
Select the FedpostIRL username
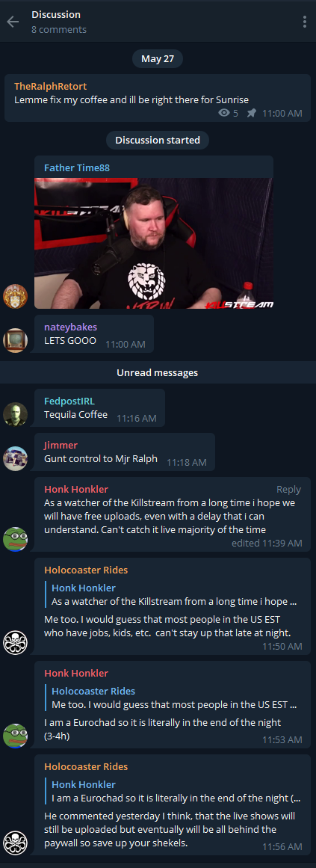point(69,401)
